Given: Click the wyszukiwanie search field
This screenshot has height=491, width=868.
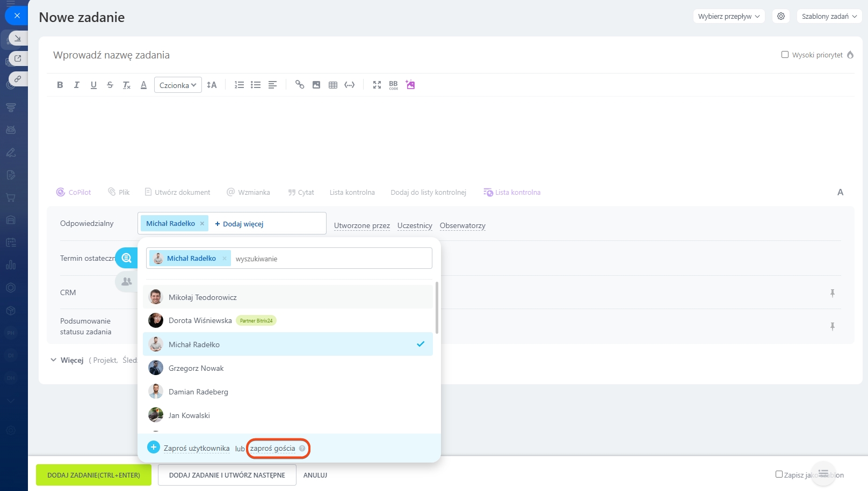Looking at the screenshot, I should tap(330, 259).
